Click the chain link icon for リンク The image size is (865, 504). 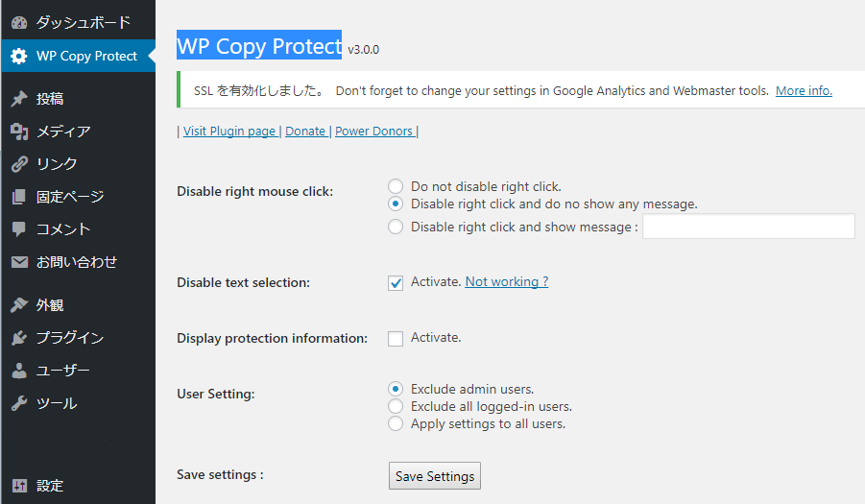pyautogui.click(x=19, y=164)
